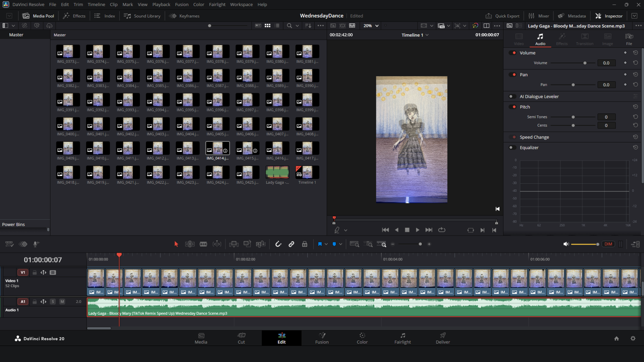Click the link clips chain icon
644x362 pixels.
pyautogui.click(x=291, y=244)
